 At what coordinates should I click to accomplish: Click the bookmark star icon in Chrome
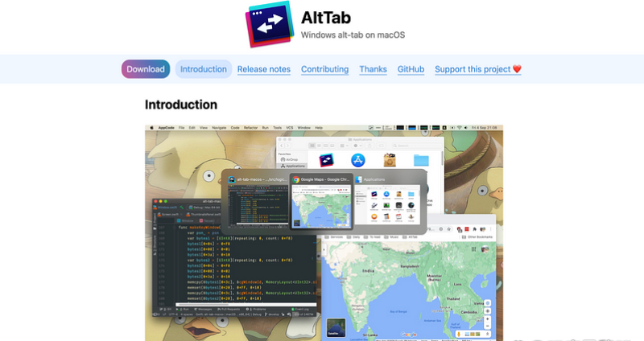[x=449, y=229]
